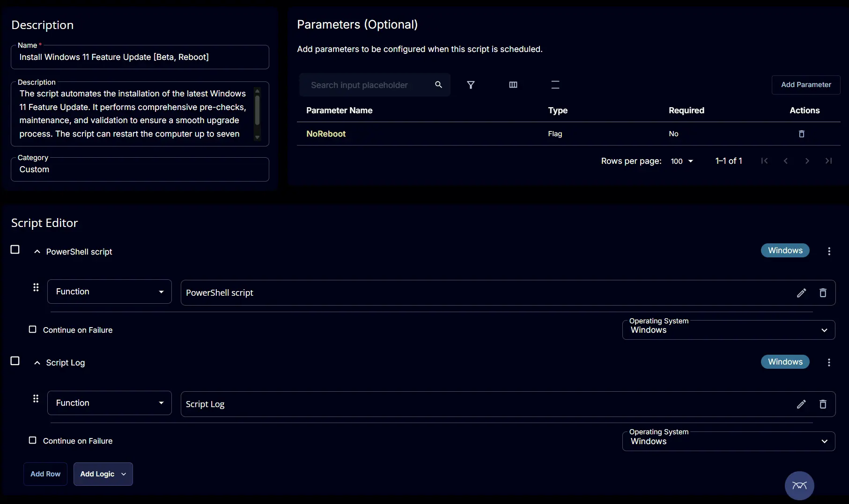Screen dimensions: 849x504
Task: Go to last page of parameters
Action: (829, 161)
